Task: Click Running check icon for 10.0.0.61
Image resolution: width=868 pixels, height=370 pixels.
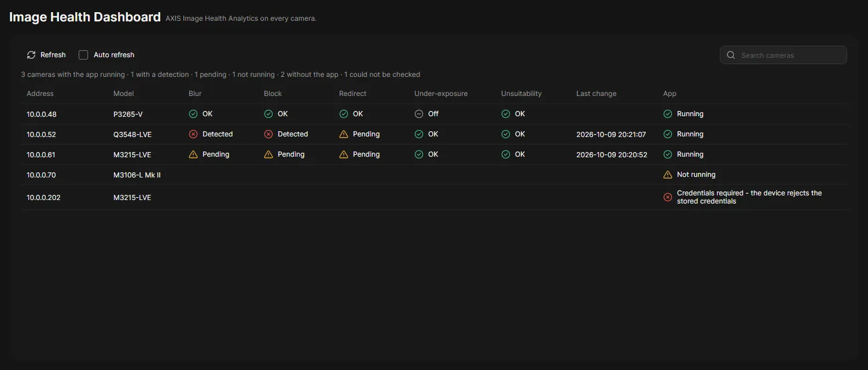Action: 668,154
